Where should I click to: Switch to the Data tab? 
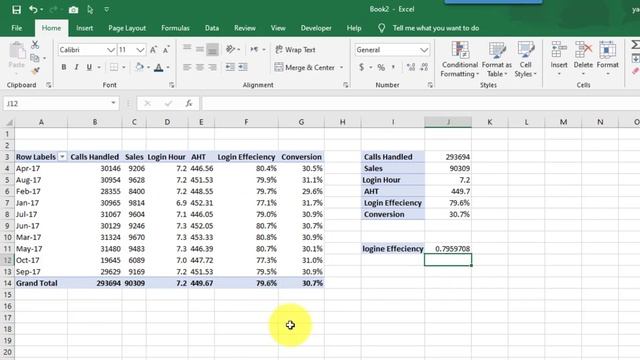point(212,28)
